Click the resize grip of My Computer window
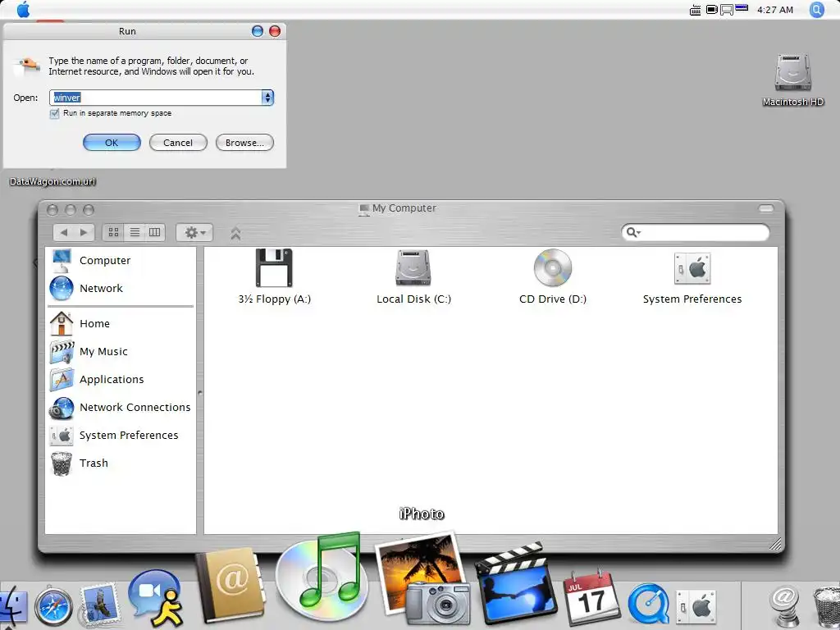This screenshot has width=840, height=630. tap(775, 543)
